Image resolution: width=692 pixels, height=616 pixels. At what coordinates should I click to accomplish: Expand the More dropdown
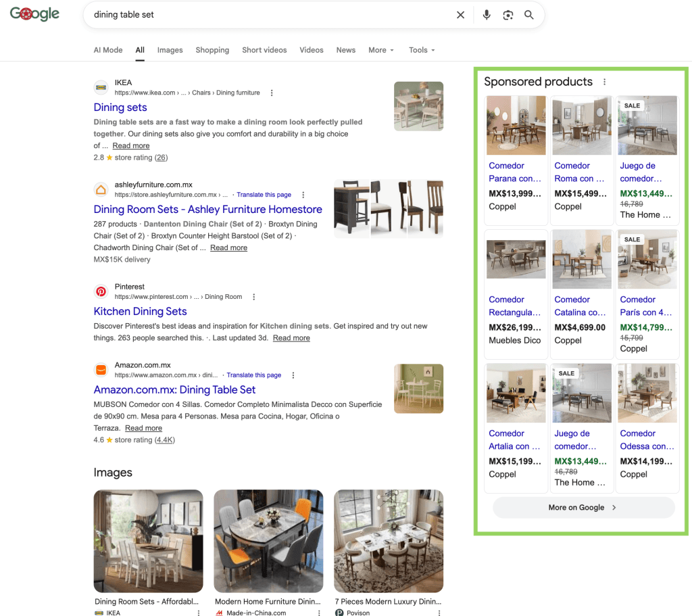pyautogui.click(x=381, y=50)
